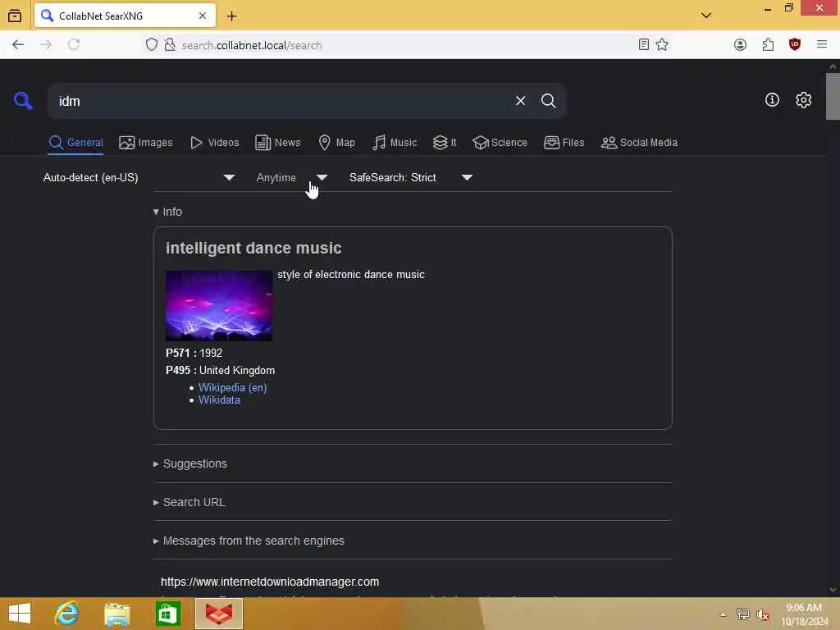840x630 pixels.
Task: Switch to the Videos tab
Action: pos(214,143)
